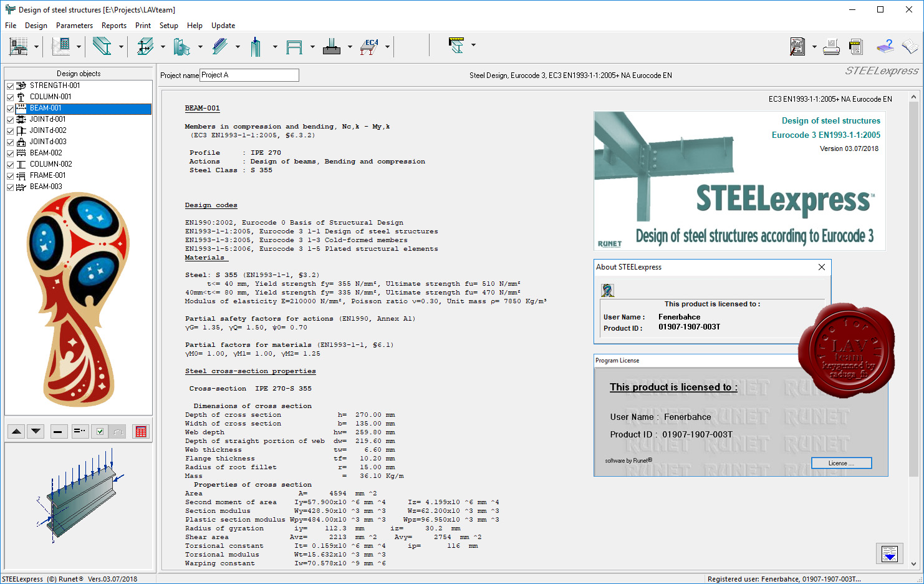Select the column design icon
Image resolution: width=924 pixels, height=584 pixels.
pos(256,46)
